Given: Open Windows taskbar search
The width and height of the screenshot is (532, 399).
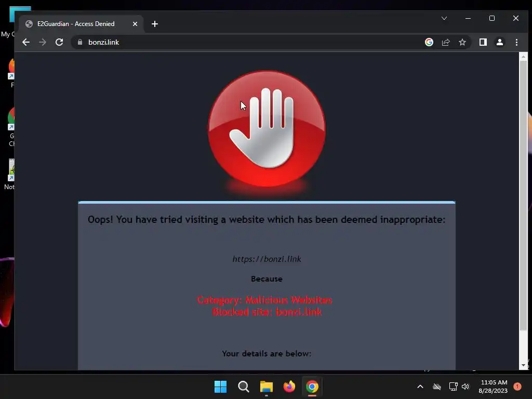Looking at the screenshot, I should coord(243,387).
